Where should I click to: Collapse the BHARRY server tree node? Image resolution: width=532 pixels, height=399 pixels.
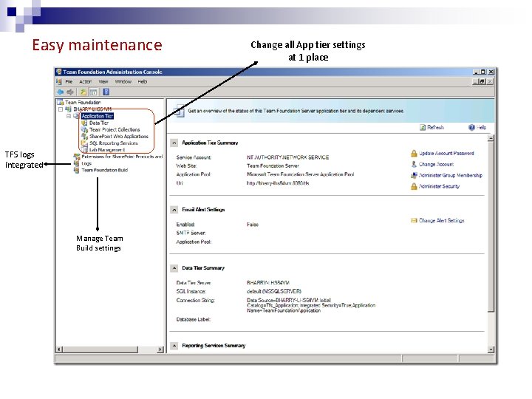[61, 109]
